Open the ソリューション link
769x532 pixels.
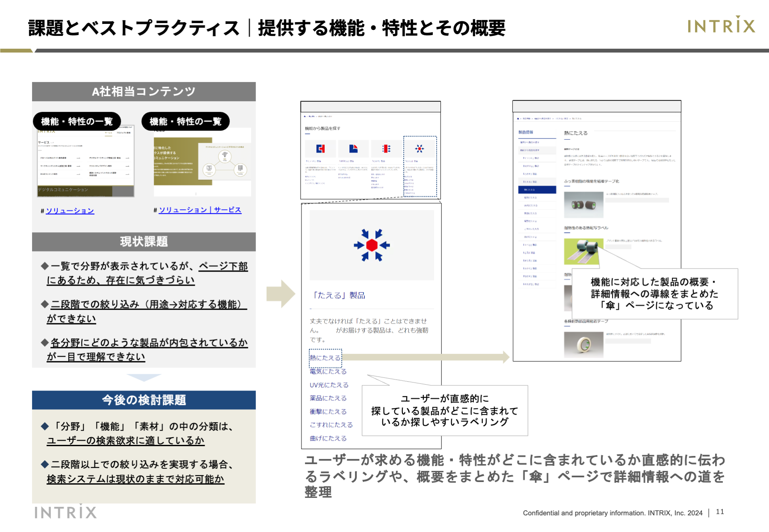coord(70,210)
